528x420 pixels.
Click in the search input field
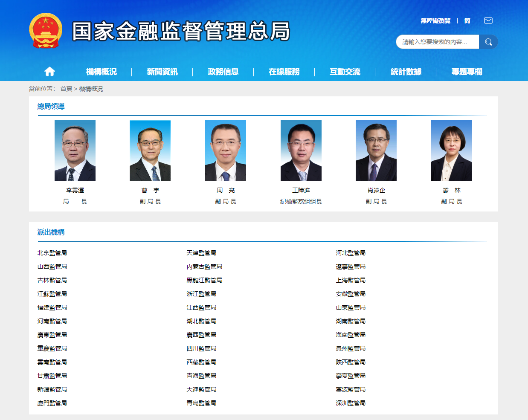[437, 42]
